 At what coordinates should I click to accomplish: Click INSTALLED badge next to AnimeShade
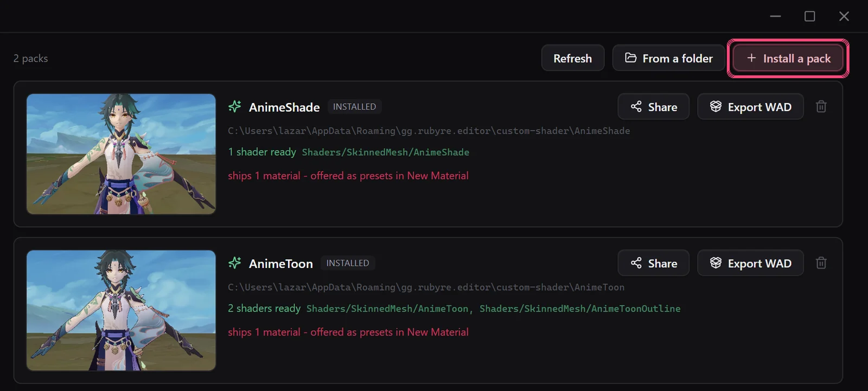pos(354,107)
